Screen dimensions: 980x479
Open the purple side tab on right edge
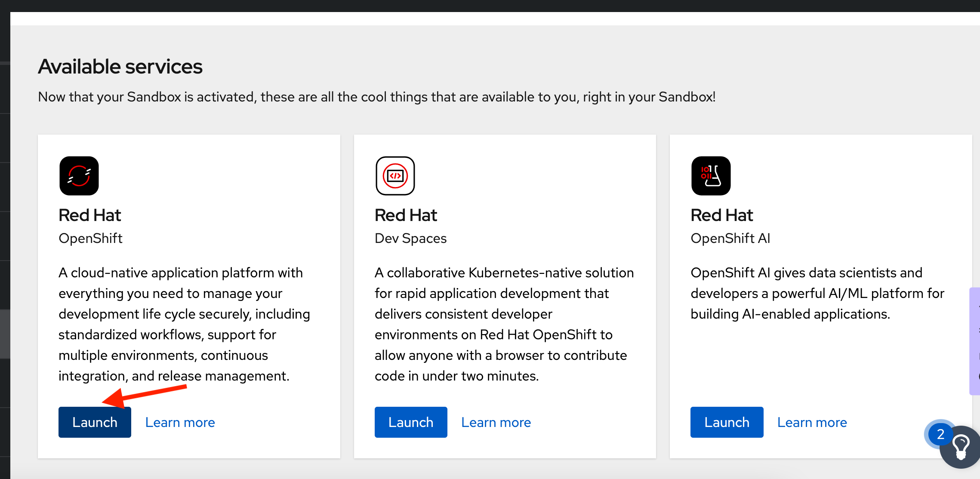975,341
